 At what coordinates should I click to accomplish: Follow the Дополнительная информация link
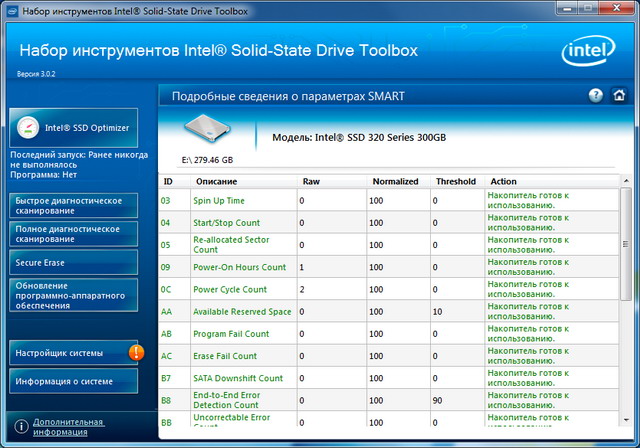pyautogui.click(x=68, y=427)
